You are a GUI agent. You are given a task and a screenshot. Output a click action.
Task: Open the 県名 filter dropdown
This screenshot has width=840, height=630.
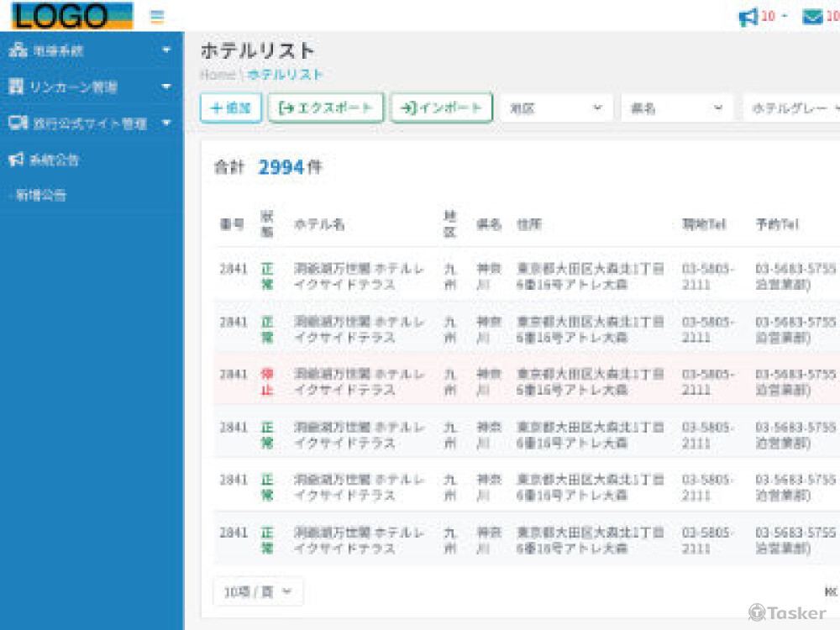(676, 108)
